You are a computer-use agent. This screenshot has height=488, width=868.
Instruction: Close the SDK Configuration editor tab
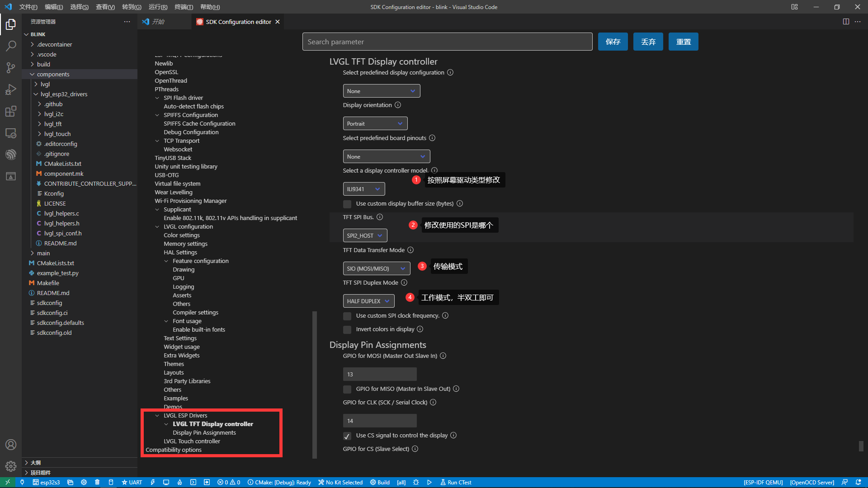(x=278, y=22)
